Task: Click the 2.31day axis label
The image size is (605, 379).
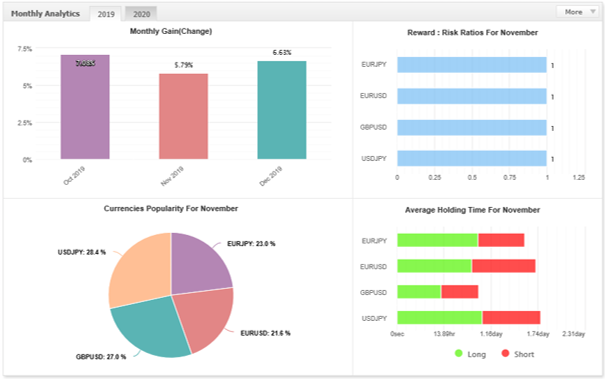Action: (x=574, y=334)
